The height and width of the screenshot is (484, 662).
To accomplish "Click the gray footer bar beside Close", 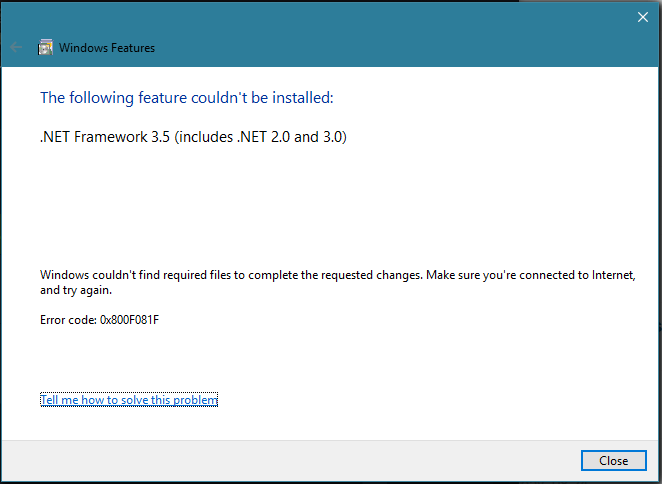I will click(291, 460).
